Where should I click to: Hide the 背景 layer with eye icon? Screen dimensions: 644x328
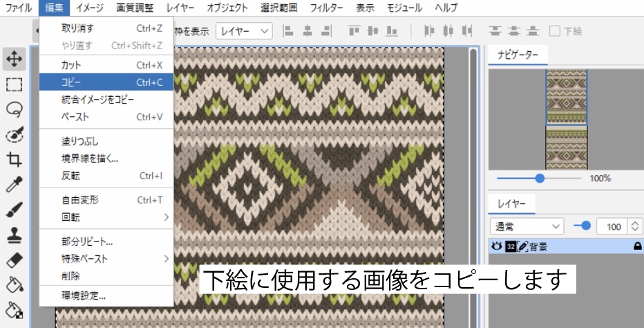[x=497, y=247]
